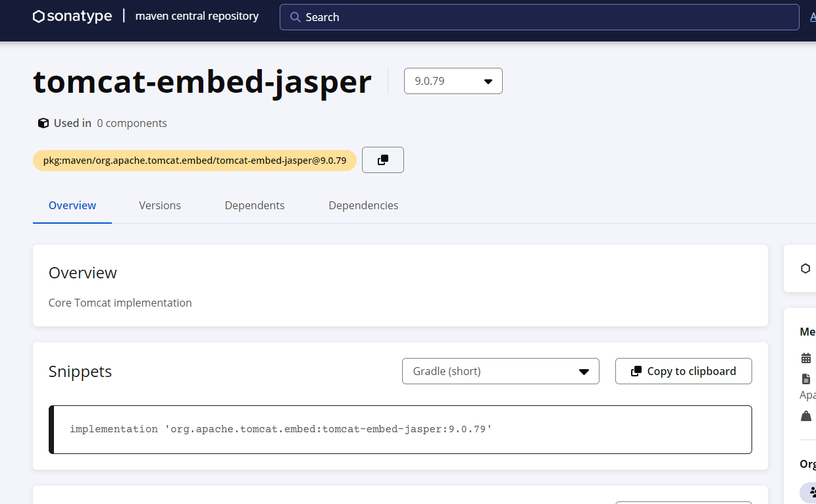This screenshot has width=816, height=504.
Task: Click the magnifier icon in search bar
Action: pyautogui.click(x=295, y=17)
